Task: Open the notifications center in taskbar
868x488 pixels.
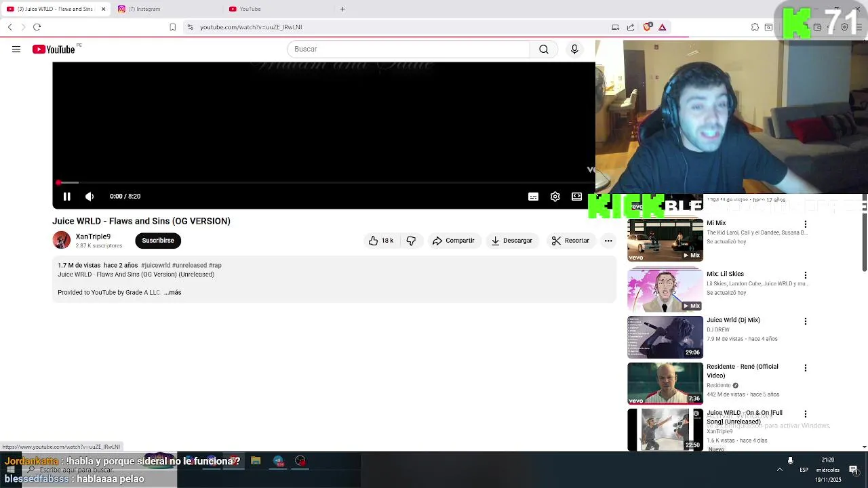Action: (x=854, y=470)
